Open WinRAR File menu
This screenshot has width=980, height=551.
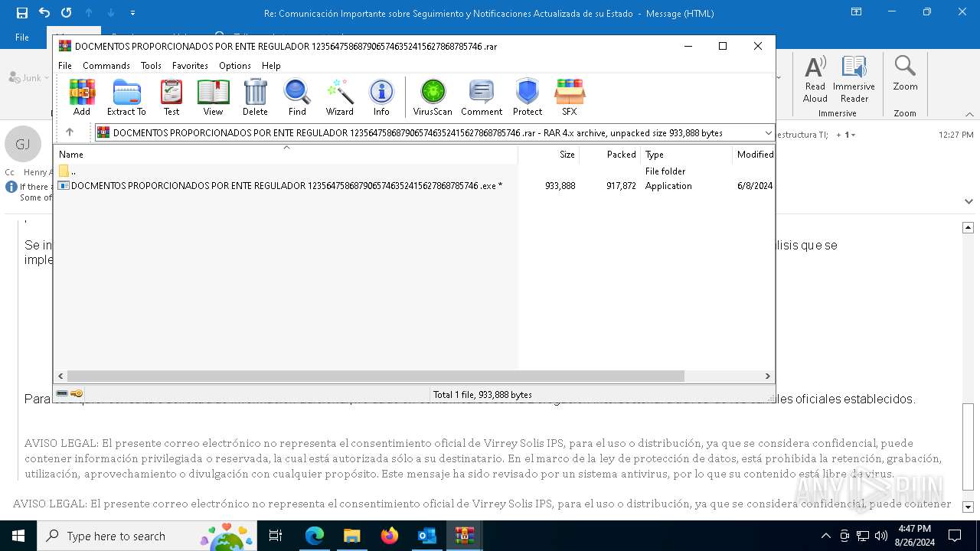(65, 66)
